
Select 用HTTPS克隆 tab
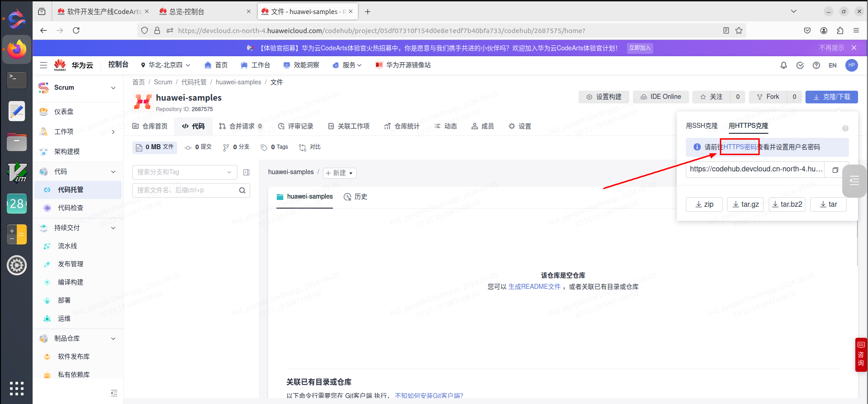(748, 126)
